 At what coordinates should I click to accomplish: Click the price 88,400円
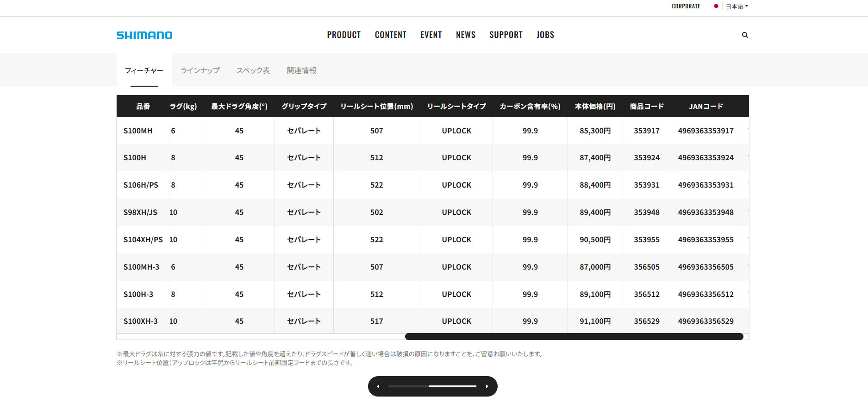coord(595,185)
